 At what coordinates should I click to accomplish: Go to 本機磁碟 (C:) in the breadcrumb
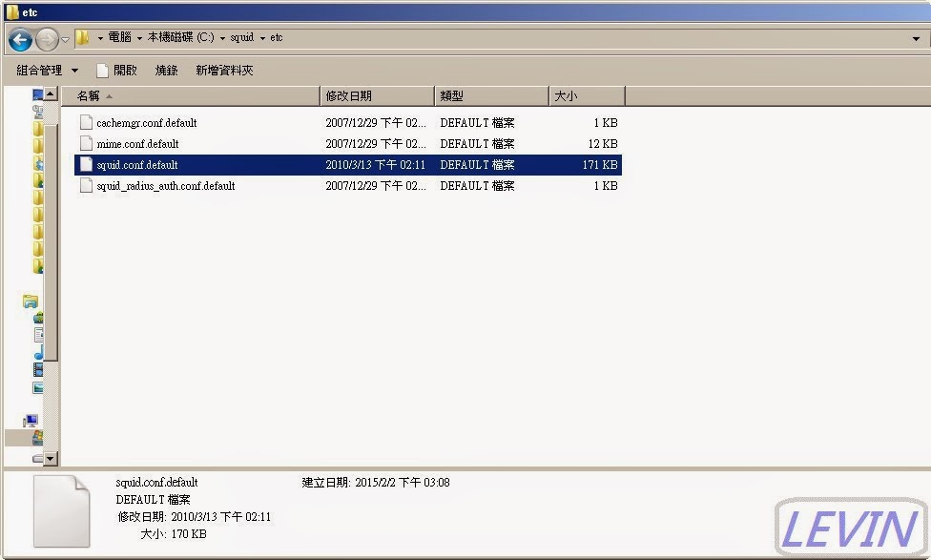click(x=180, y=37)
